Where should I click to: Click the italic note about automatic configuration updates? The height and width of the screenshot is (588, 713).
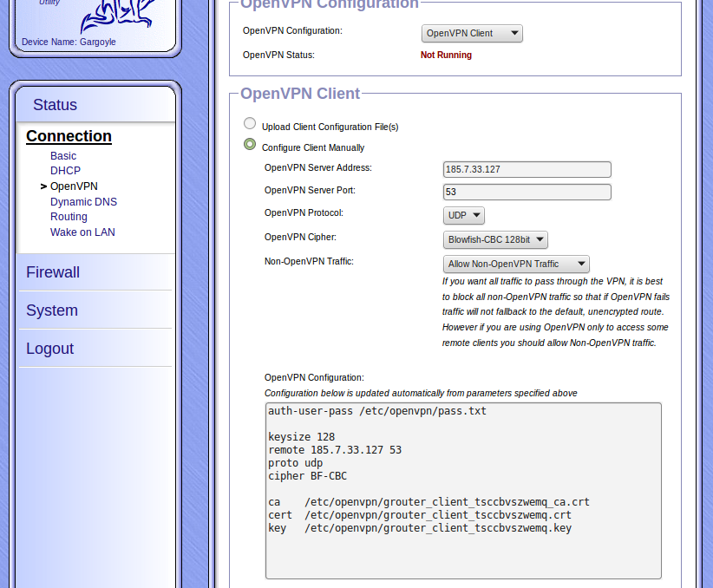[x=421, y=393]
